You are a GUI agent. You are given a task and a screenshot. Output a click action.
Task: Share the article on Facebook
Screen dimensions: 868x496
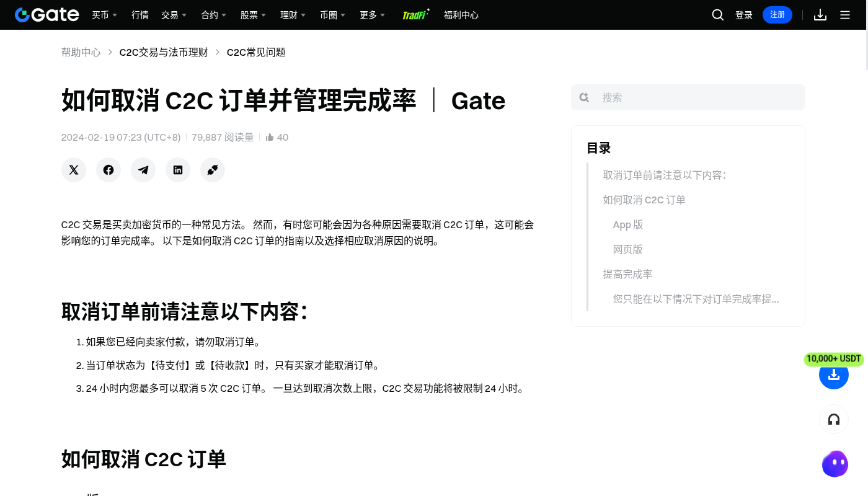(108, 170)
